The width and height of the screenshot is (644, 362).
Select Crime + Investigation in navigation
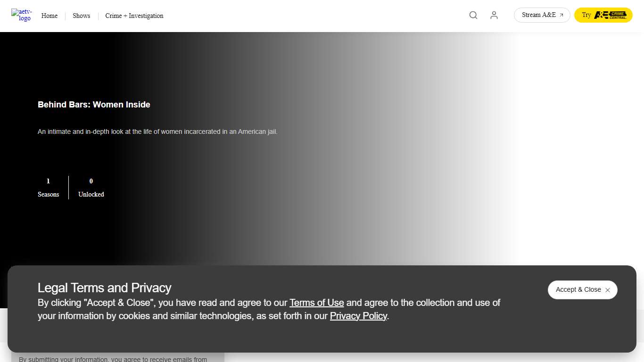134,16
